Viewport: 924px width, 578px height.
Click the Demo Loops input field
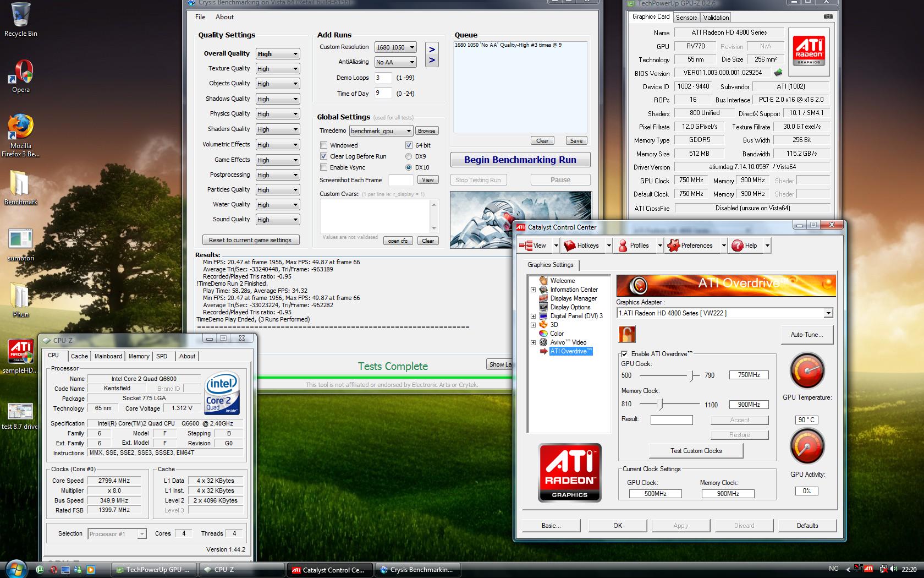click(x=383, y=78)
